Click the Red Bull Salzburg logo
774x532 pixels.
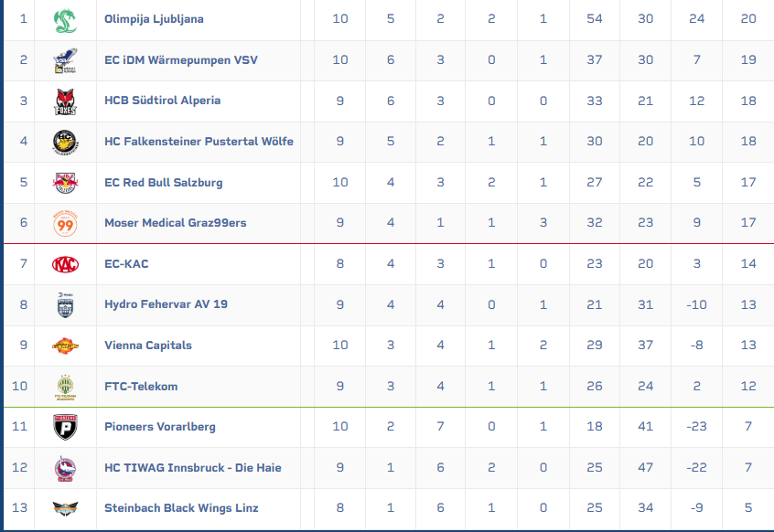click(65, 183)
